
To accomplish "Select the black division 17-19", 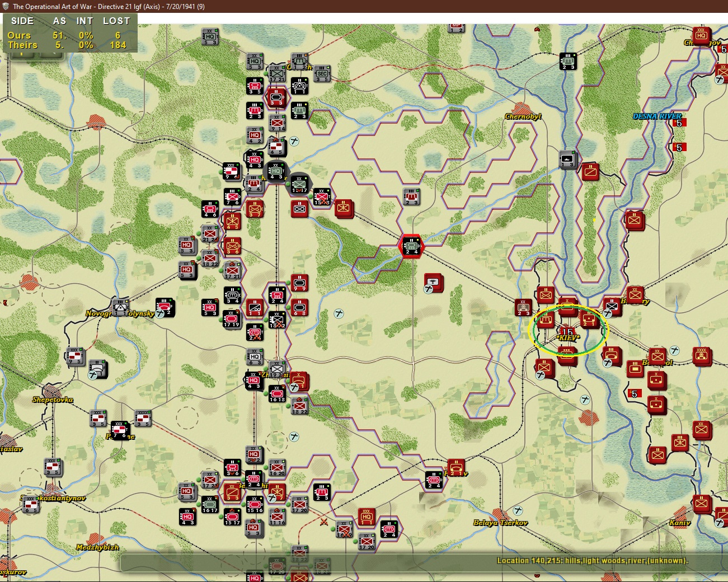I will 231,320.
